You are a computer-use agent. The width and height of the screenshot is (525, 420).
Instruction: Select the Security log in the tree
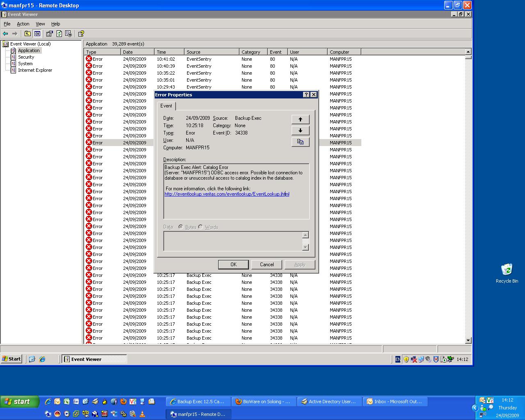click(x=26, y=57)
